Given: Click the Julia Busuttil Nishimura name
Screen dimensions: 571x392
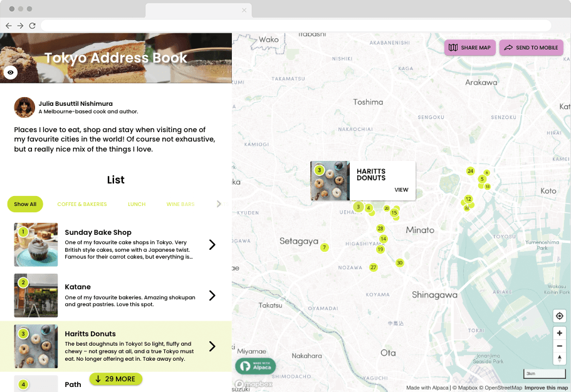Looking at the screenshot, I should pyautogui.click(x=75, y=104).
